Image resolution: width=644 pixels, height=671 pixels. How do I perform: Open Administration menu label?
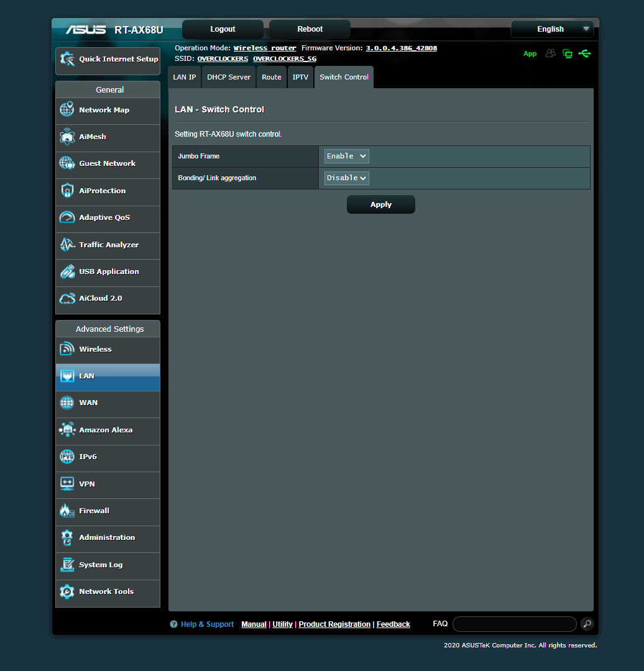(107, 537)
